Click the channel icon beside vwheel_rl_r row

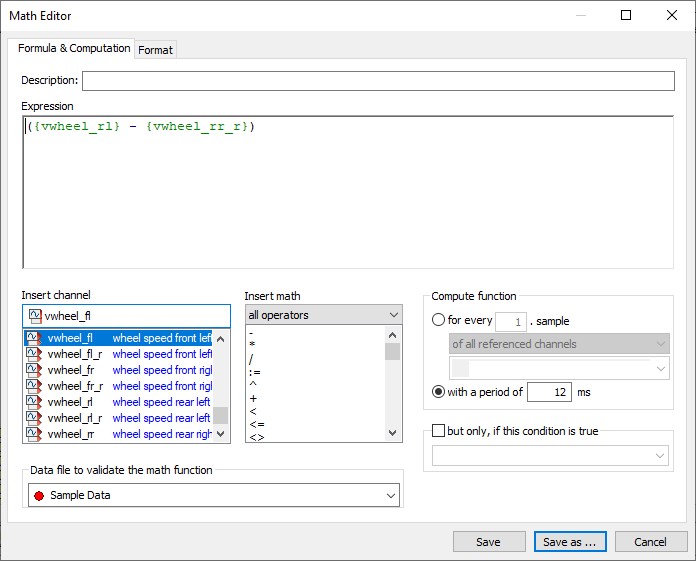point(34,418)
